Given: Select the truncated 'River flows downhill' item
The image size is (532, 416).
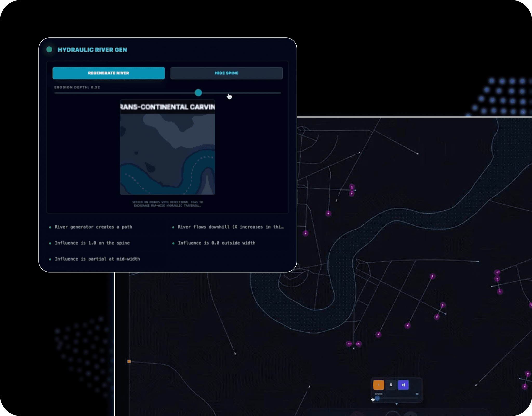Looking at the screenshot, I should pos(230,227).
